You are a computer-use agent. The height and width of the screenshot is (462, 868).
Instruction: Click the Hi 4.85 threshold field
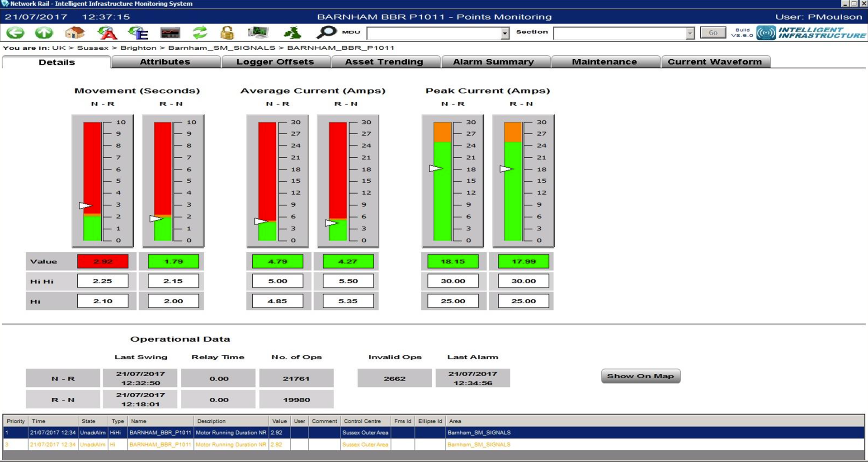coord(278,301)
